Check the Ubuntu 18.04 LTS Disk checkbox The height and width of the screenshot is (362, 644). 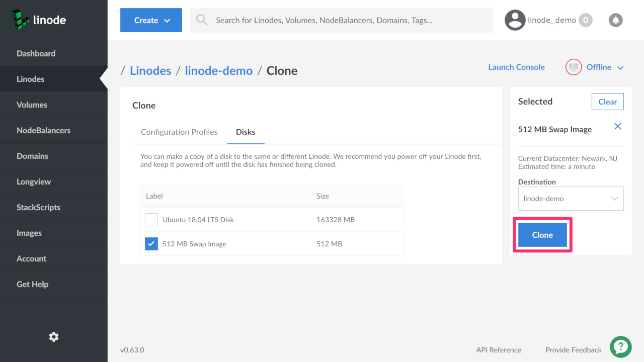click(151, 220)
